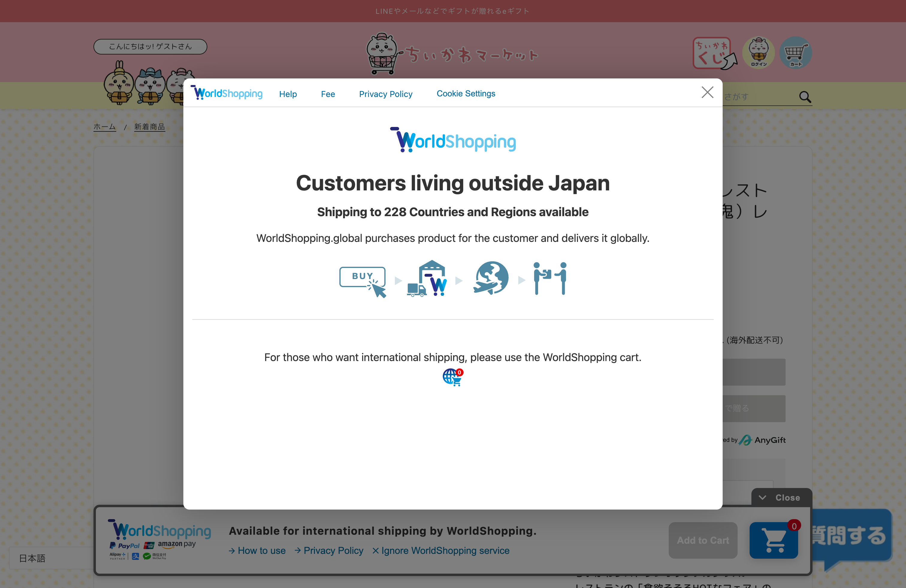Click the package handover delivery icon

[550, 278]
